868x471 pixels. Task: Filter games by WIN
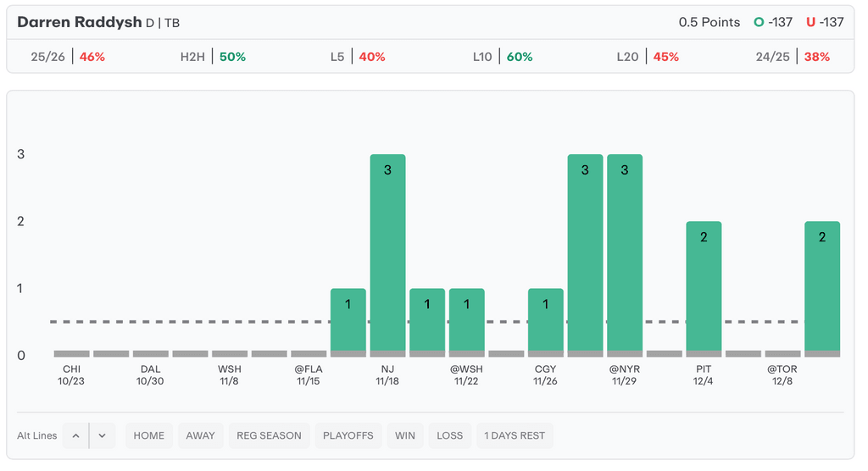pyautogui.click(x=405, y=435)
